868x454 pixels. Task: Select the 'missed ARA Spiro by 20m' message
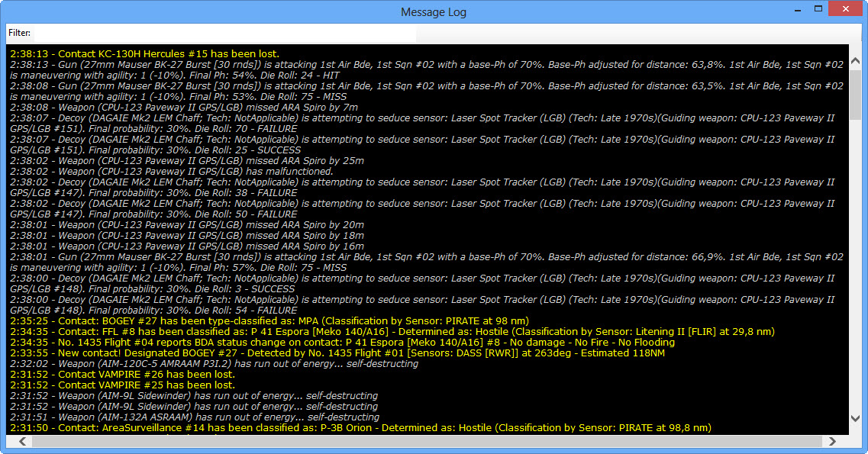(187, 225)
